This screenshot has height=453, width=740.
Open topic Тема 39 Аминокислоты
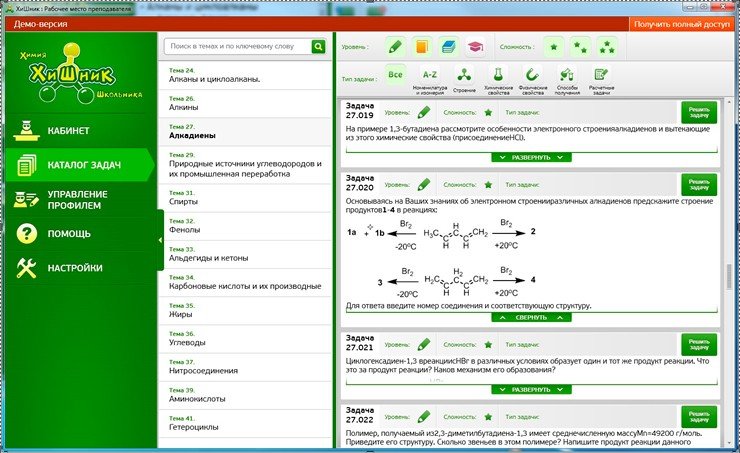[x=245, y=395]
